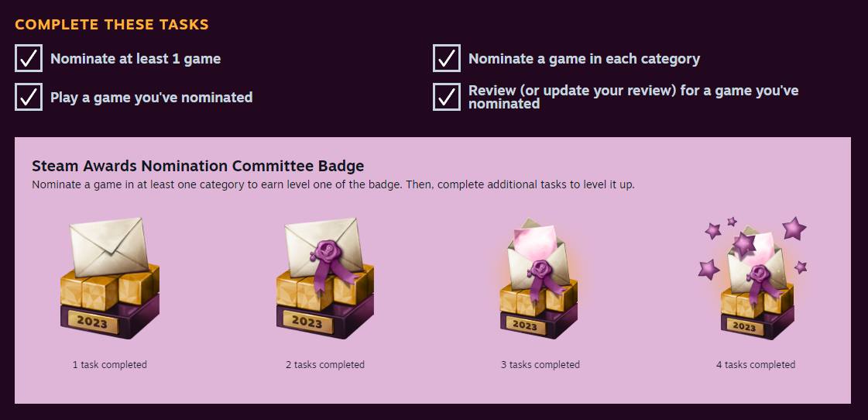Viewport: 868px width, 420px height.
Task: Uncheck the 'Play a game you've nominated' checkbox
Action: click(x=29, y=97)
